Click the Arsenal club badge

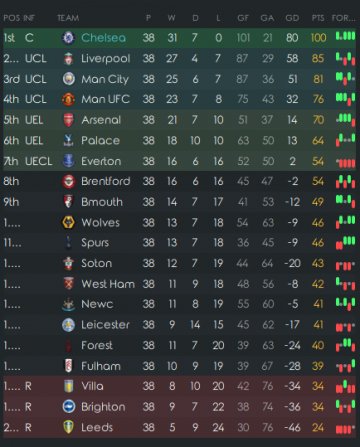point(68,120)
